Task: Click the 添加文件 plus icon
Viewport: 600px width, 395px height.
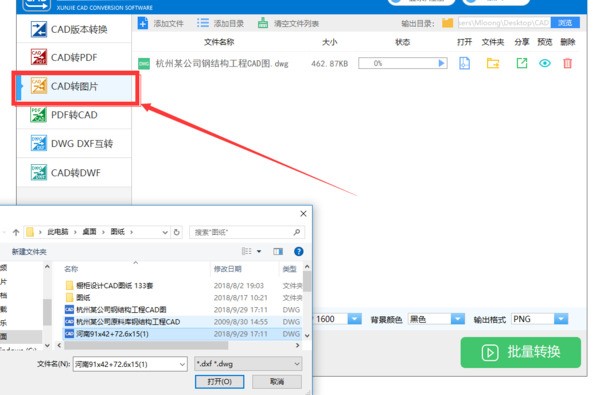Action: [x=143, y=23]
